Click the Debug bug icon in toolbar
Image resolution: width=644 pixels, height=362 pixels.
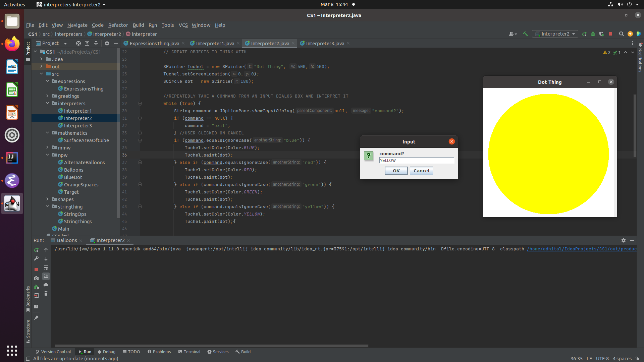click(593, 34)
